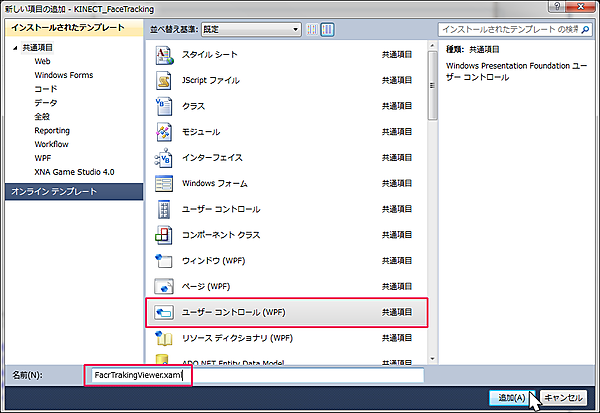Collapse the 共通項目 tree node
The width and height of the screenshot is (600, 413).
15,48
